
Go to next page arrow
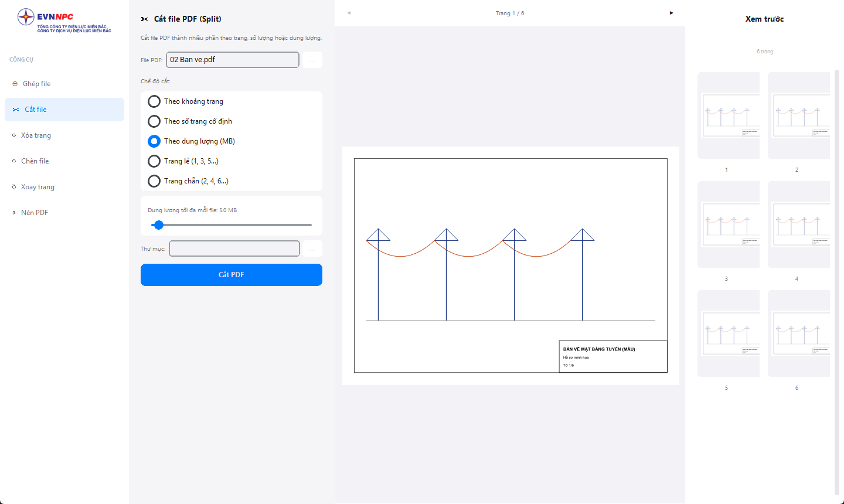(x=671, y=13)
